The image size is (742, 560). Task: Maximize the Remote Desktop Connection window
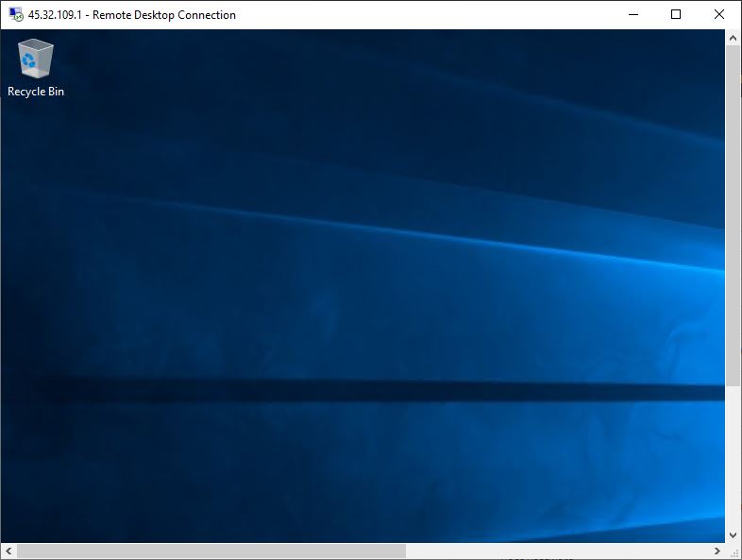676,15
